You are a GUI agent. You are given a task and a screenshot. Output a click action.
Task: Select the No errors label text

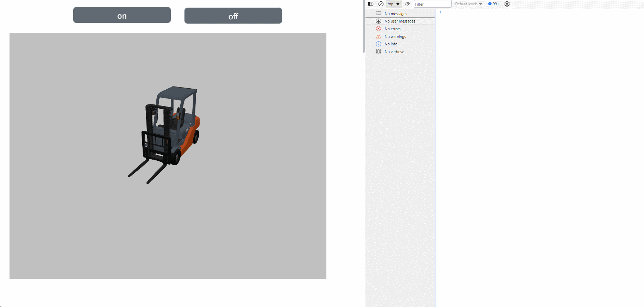click(392, 29)
